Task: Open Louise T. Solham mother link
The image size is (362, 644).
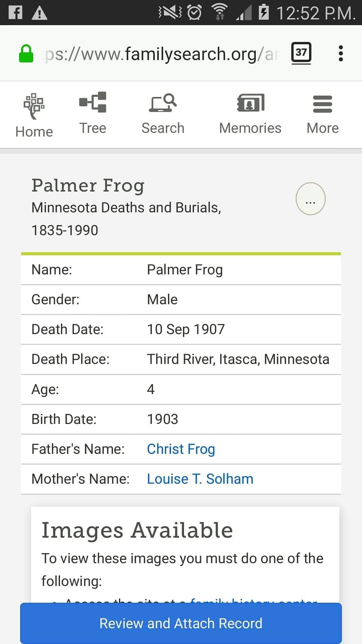Action: (200, 479)
